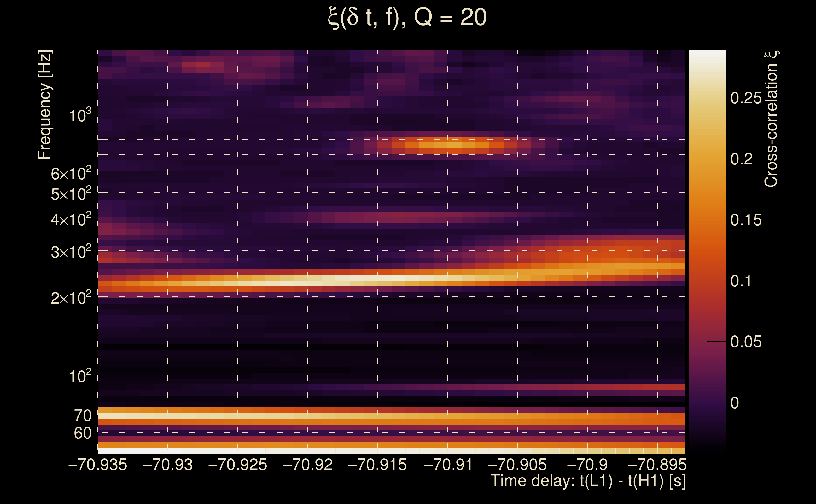The height and width of the screenshot is (504, 816).
Task: Click the plot title ξ(δ t, f), Q = 20
Action: 407,17
